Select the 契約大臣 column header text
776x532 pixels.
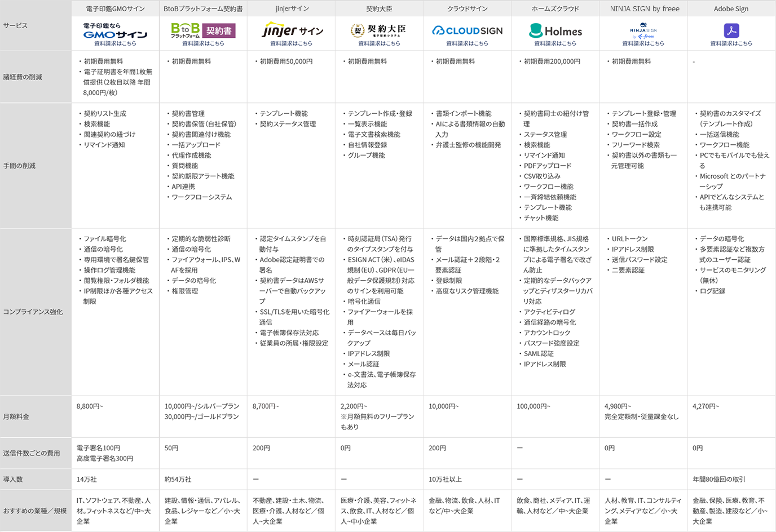(379, 9)
